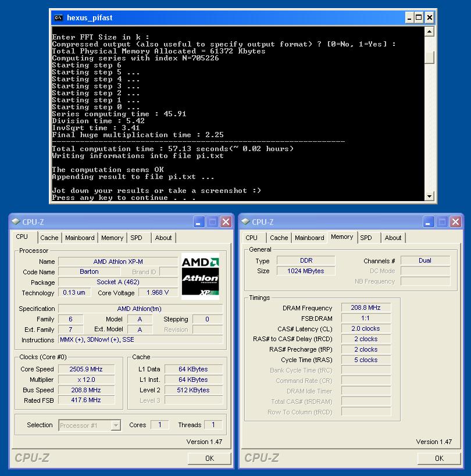Click the 'Barton' code name value
Image resolution: width=471 pixels, height=476 pixels.
pyautogui.click(x=89, y=271)
